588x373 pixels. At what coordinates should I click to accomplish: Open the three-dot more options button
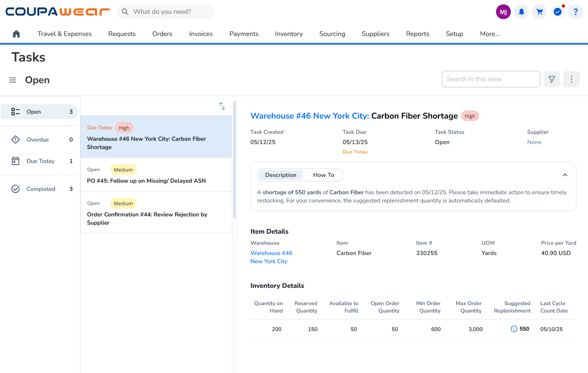[571, 79]
